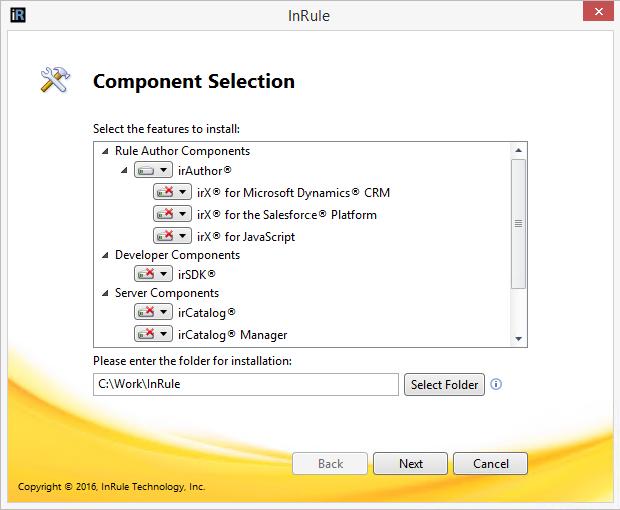Open irAuthor feature install dropdown
The image size is (620, 510).
coord(153,170)
